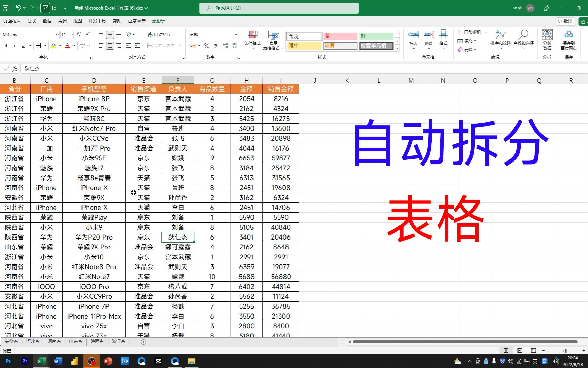Align text left

[x=101, y=45]
